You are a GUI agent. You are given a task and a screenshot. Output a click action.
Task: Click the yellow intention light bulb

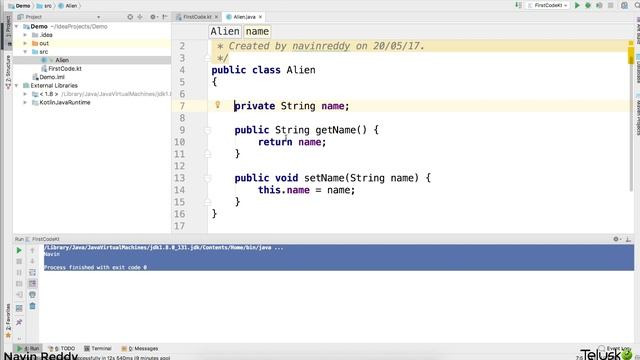[x=218, y=105]
